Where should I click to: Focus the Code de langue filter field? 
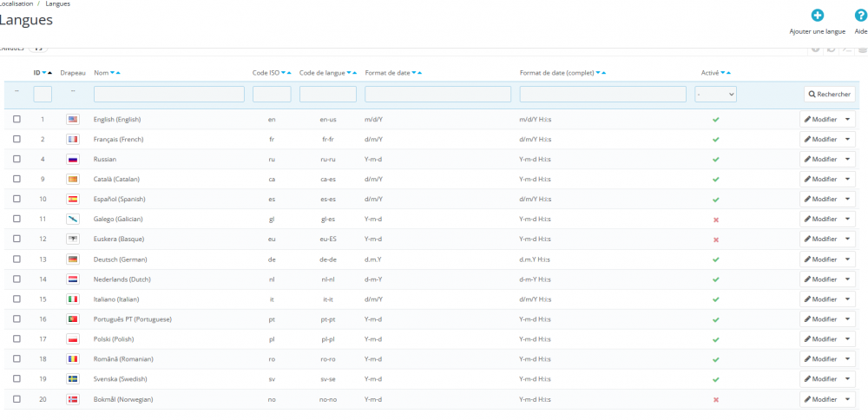[x=328, y=94]
